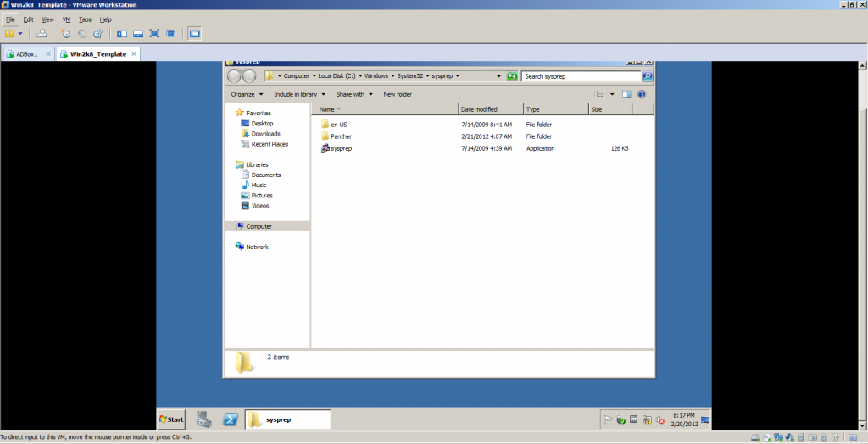
Task: Enter VMware full screen mode
Action: point(154,34)
